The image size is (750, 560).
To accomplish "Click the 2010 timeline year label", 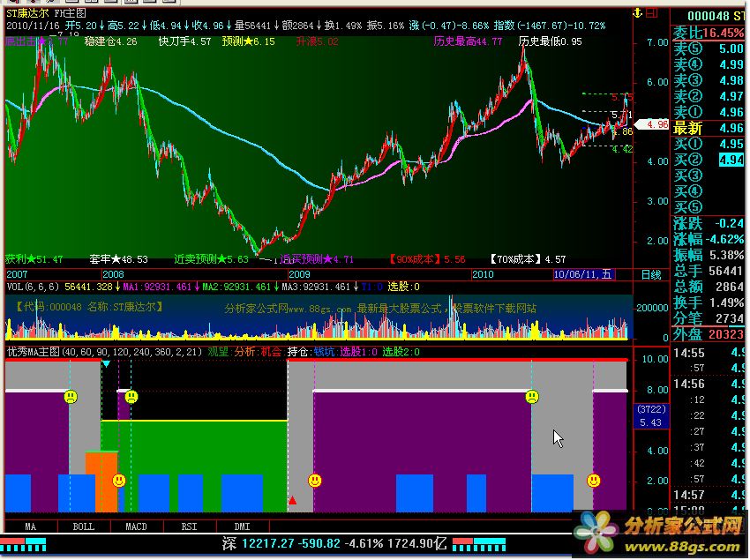I will click(483, 274).
